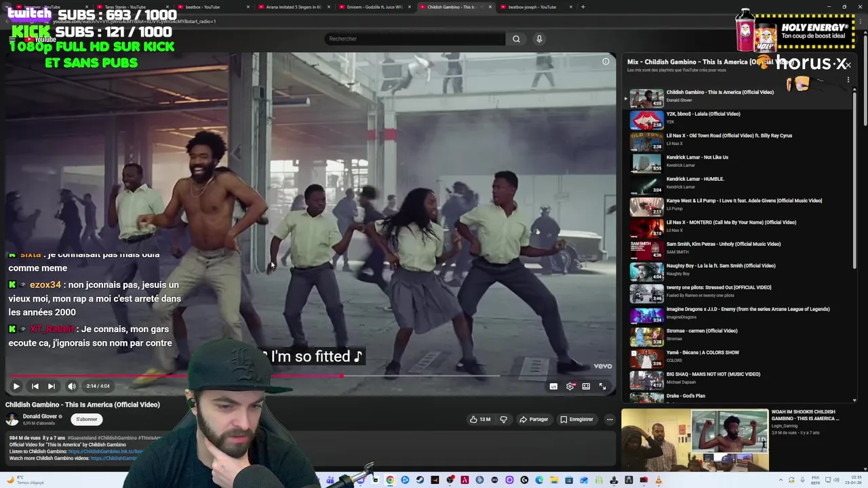
Task: Switch to 'Taras Stanin - YouTube' tab
Action: tap(131, 7)
